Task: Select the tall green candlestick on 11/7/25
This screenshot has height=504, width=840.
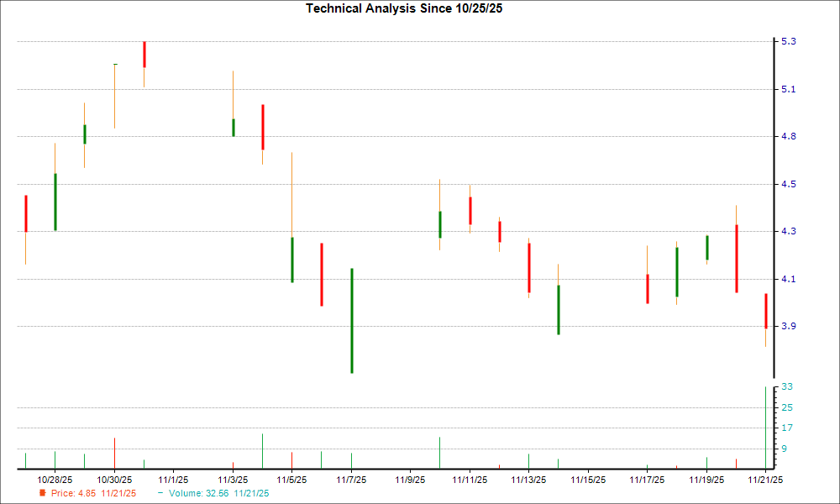Action: 352,319
